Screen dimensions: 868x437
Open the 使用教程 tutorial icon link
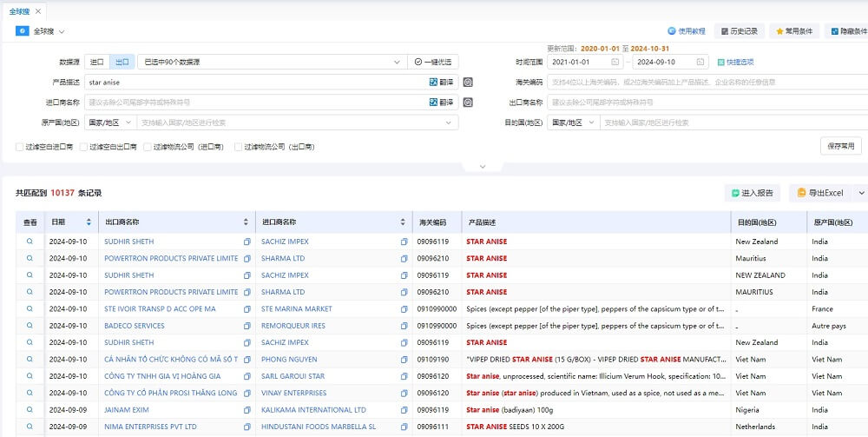(672, 31)
